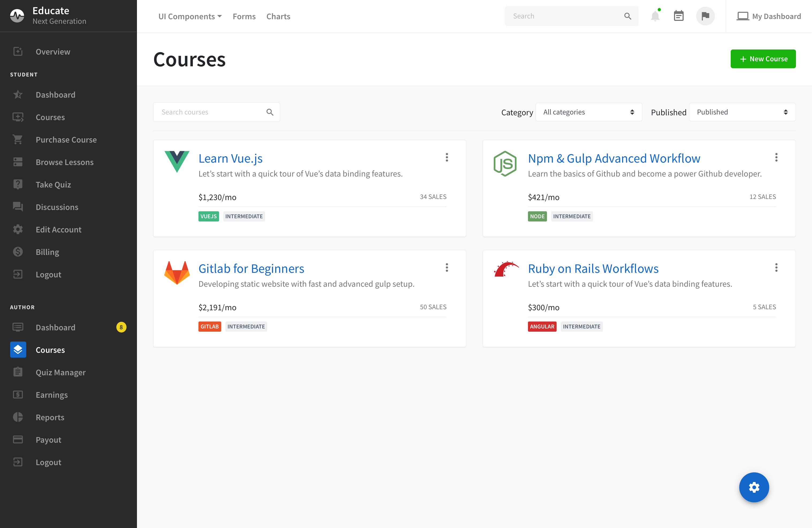
Task: Click the VUEJS tag badge
Action: [208, 216]
